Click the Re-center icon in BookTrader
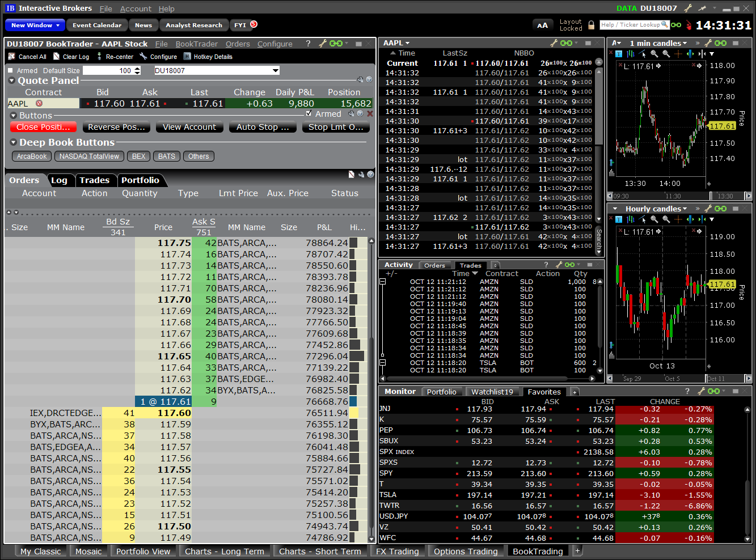Image resolution: width=756 pixels, height=560 pixels. coord(99,57)
